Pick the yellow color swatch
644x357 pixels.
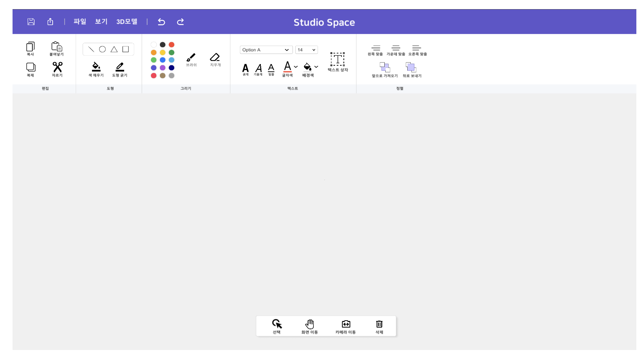point(163,53)
